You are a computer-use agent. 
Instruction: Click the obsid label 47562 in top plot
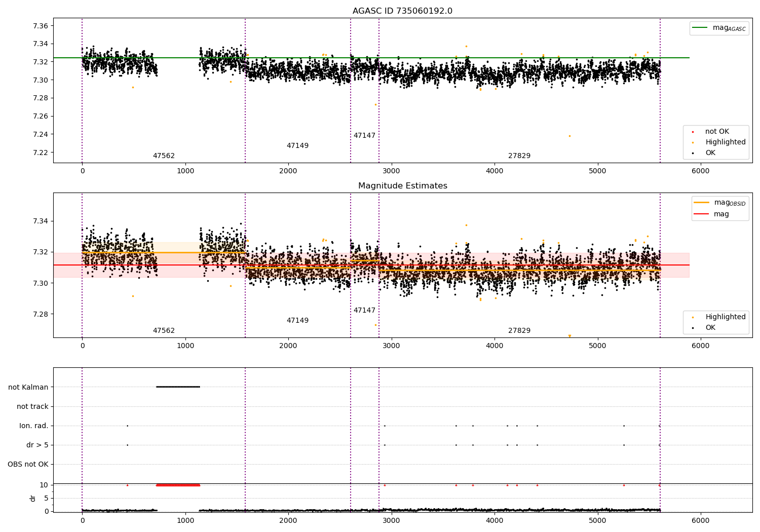pyautogui.click(x=164, y=156)
